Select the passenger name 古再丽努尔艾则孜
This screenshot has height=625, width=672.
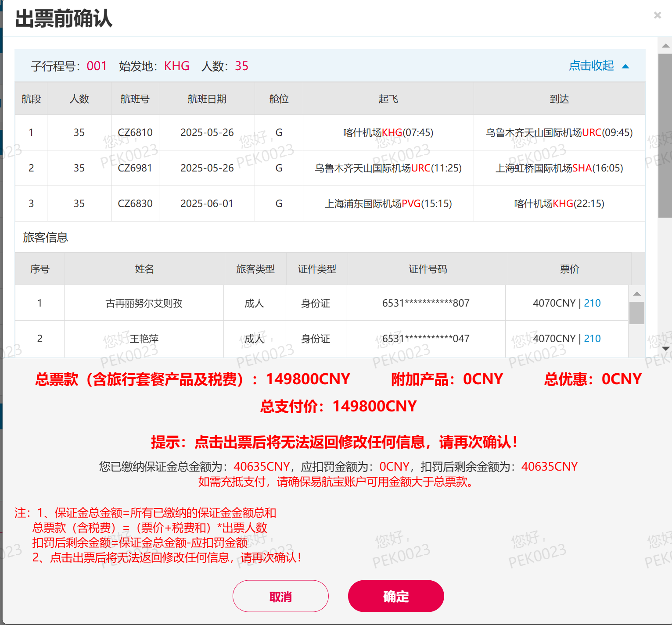coord(144,304)
